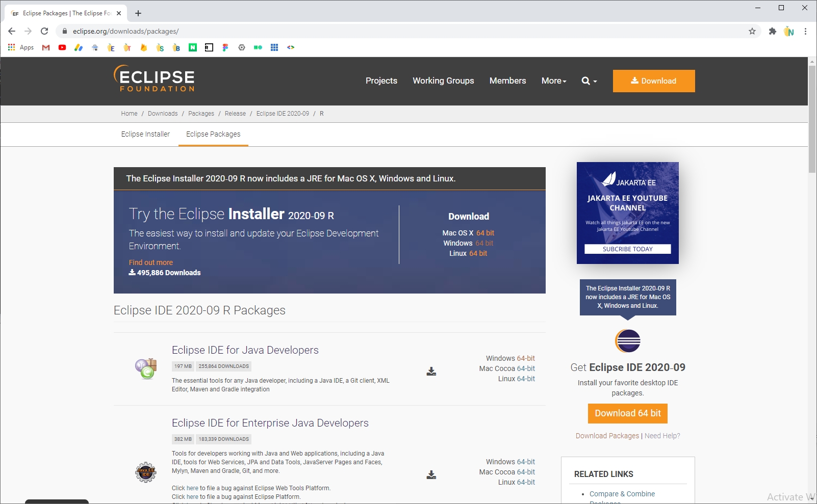Image resolution: width=817 pixels, height=504 pixels.
Task: Select the Eclipse Packages tab
Action: [x=213, y=134]
